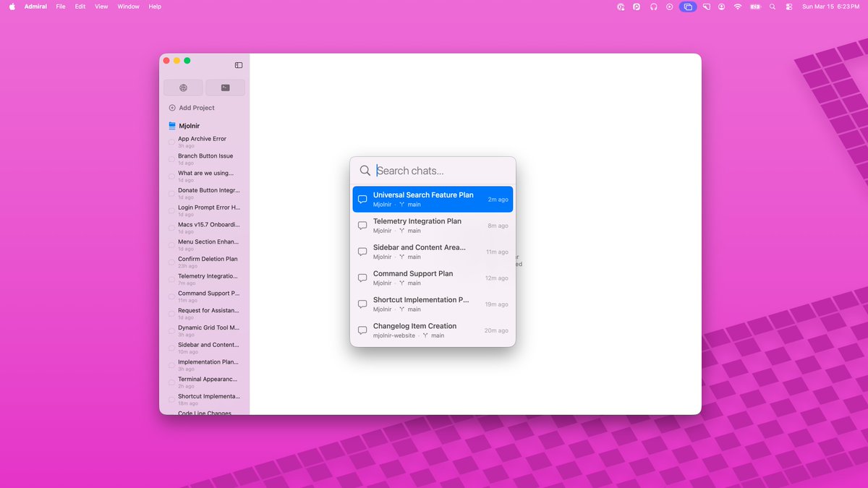Open Sidebar and Content... chat in sidebar
868x488 pixels.
point(205,348)
